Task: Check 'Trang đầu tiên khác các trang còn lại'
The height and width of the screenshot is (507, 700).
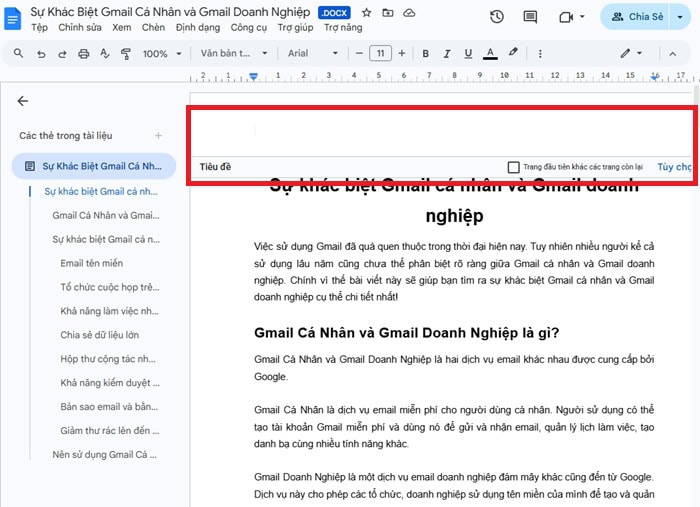Action: click(x=514, y=167)
